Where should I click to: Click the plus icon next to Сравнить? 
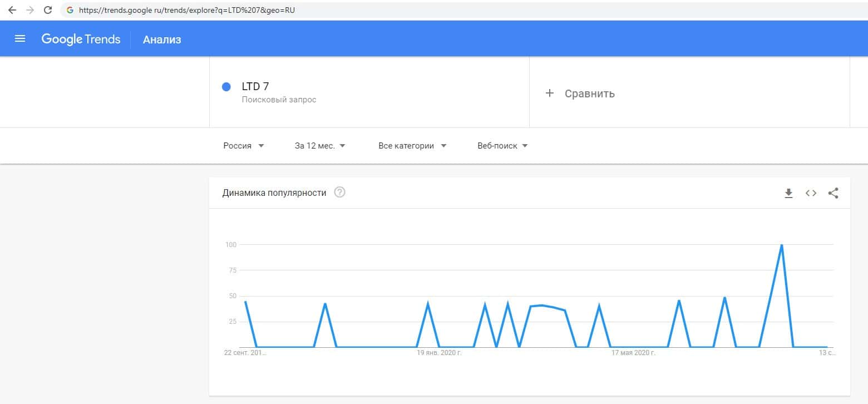point(550,93)
